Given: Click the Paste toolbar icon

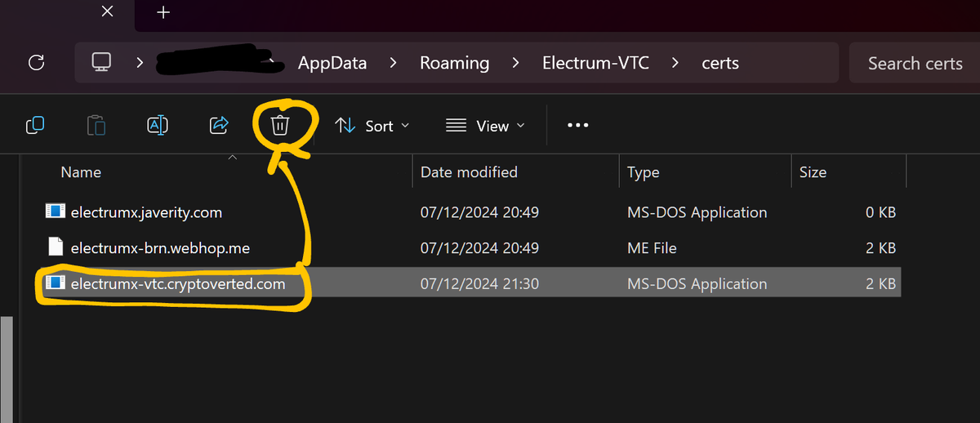Looking at the screenshot, I should [x=96, y=125].
